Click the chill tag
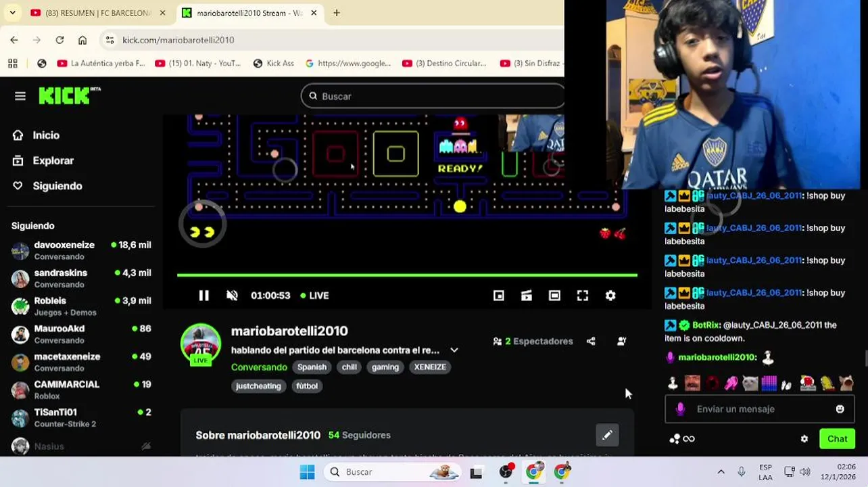868x487 pixels. coord(349,367)
